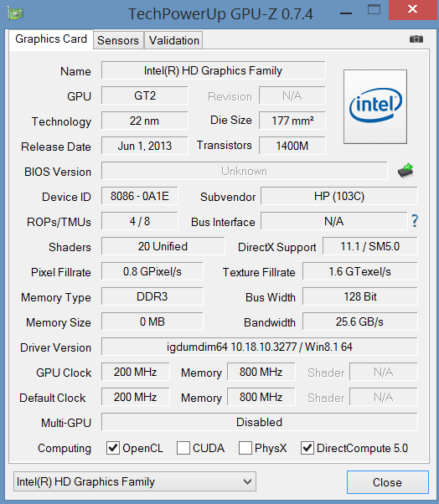This screenshot has width=439, height=504.
Task: Click the Bus Interface question mark
Action: 415,221
